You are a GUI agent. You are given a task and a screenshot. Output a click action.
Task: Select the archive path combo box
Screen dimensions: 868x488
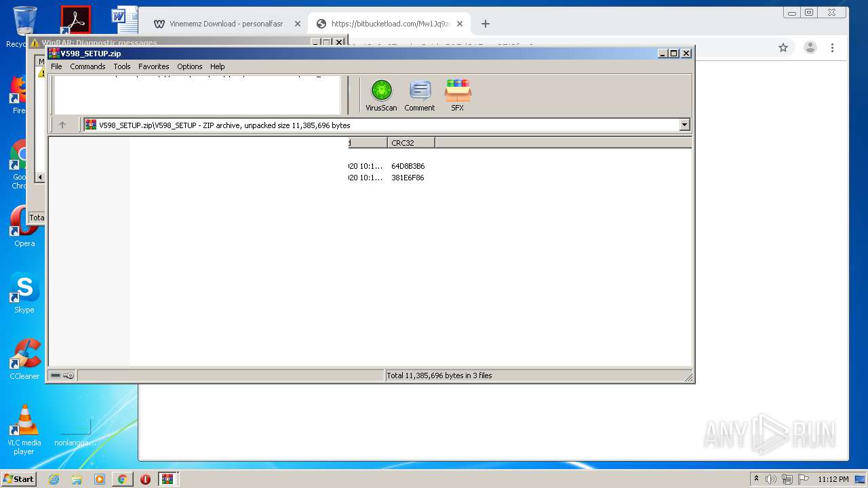pyautogui.click(x=386, y=125)
